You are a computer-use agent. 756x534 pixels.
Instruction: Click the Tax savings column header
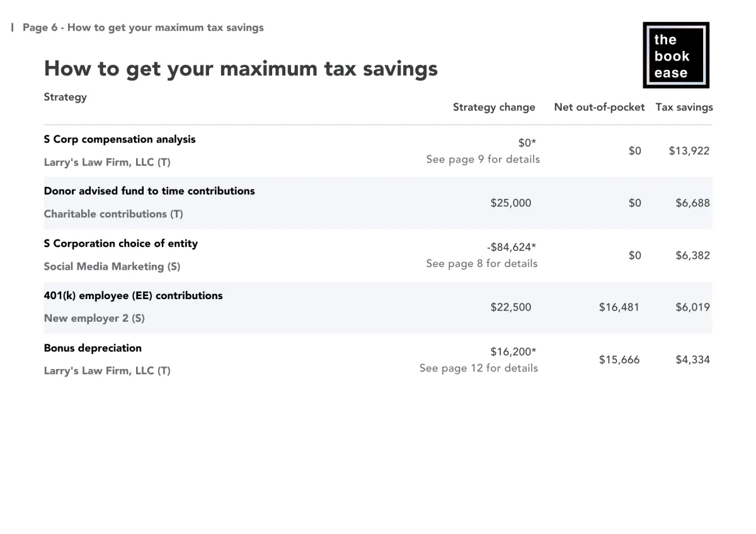[684, 107]
